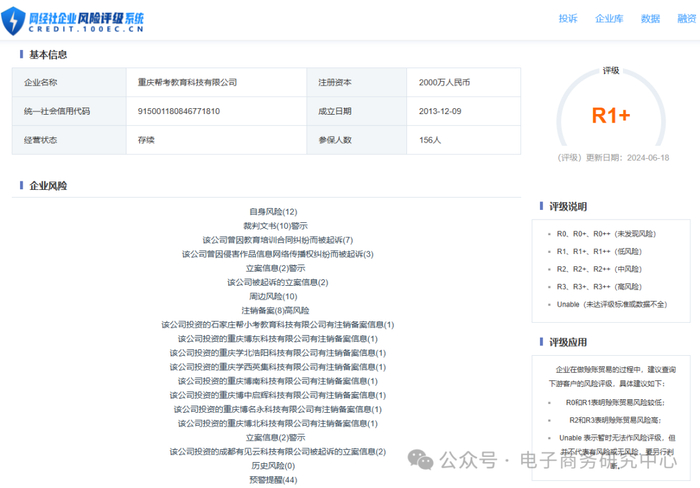The image size is (700, 488).
Task: Expand the 自身风险(12) category
Action: [x=274, y=212]
